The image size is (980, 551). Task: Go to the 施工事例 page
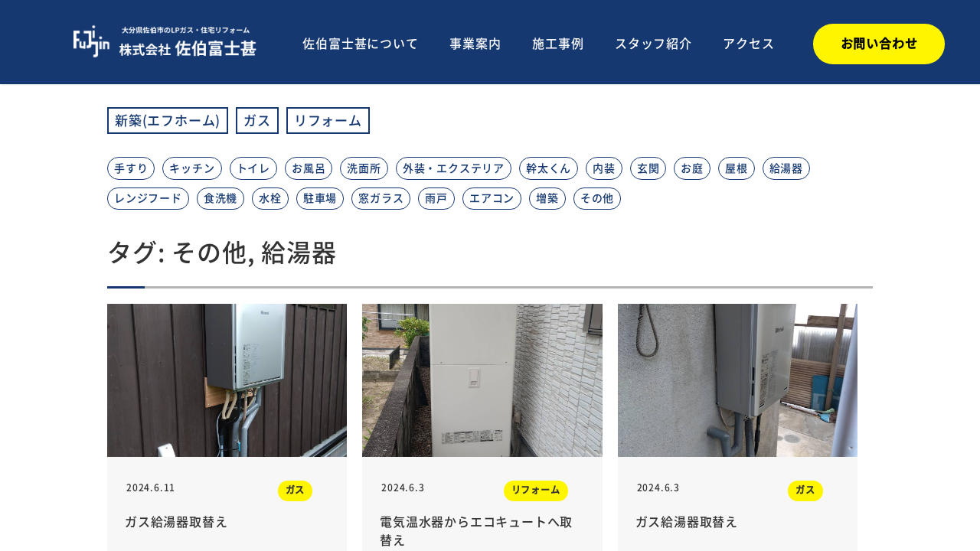click(558, 44)
